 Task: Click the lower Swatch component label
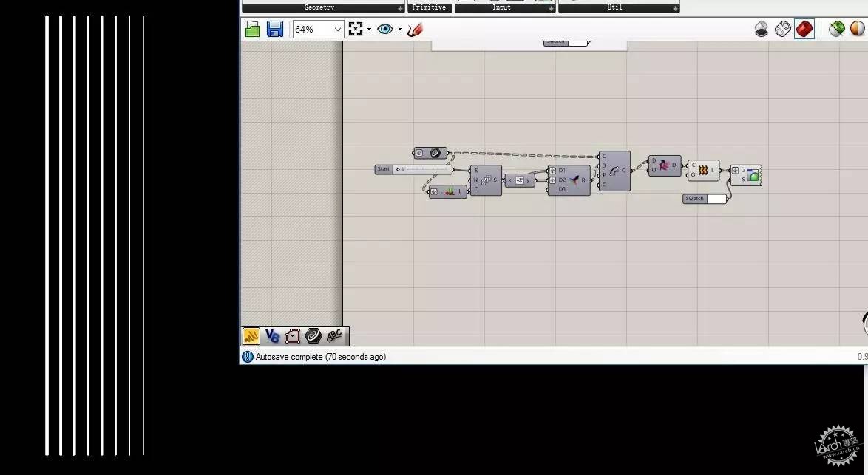[695, 199]
